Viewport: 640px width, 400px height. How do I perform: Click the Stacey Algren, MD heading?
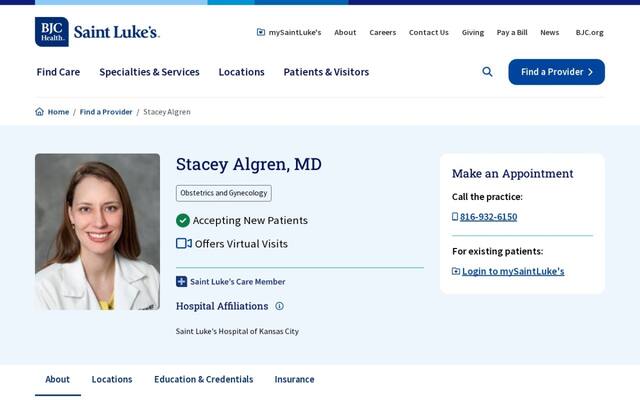click(249, 164)
